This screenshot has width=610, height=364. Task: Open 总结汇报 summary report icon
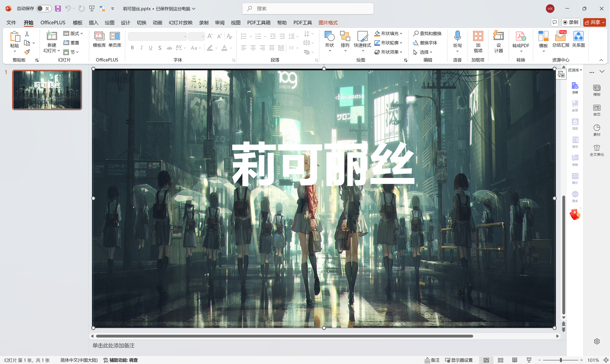[561, 39]
